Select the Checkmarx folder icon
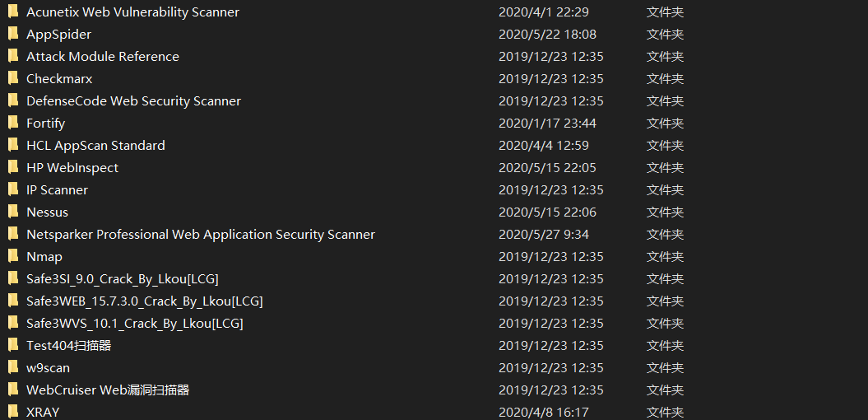This screenshot has width=868, height=420. point(12,79)
